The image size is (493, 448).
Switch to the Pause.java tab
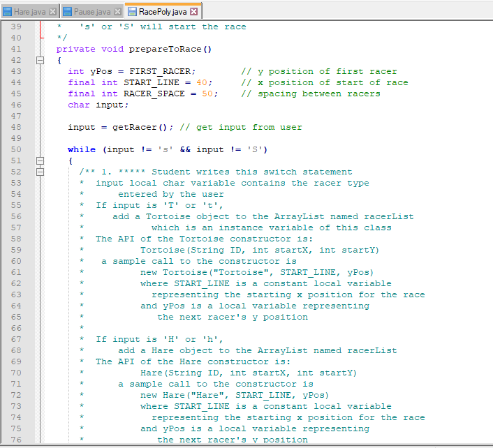(92, 12)
